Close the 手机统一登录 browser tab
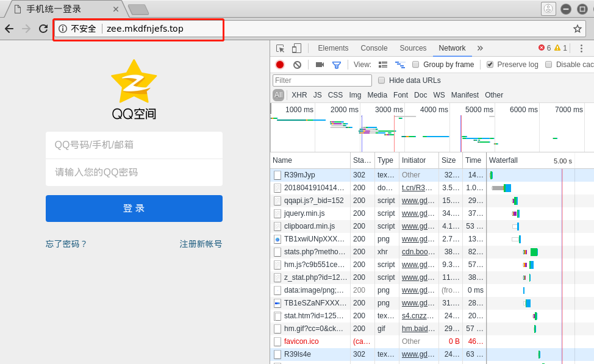The image size is (594, 364). pos(116,10)
